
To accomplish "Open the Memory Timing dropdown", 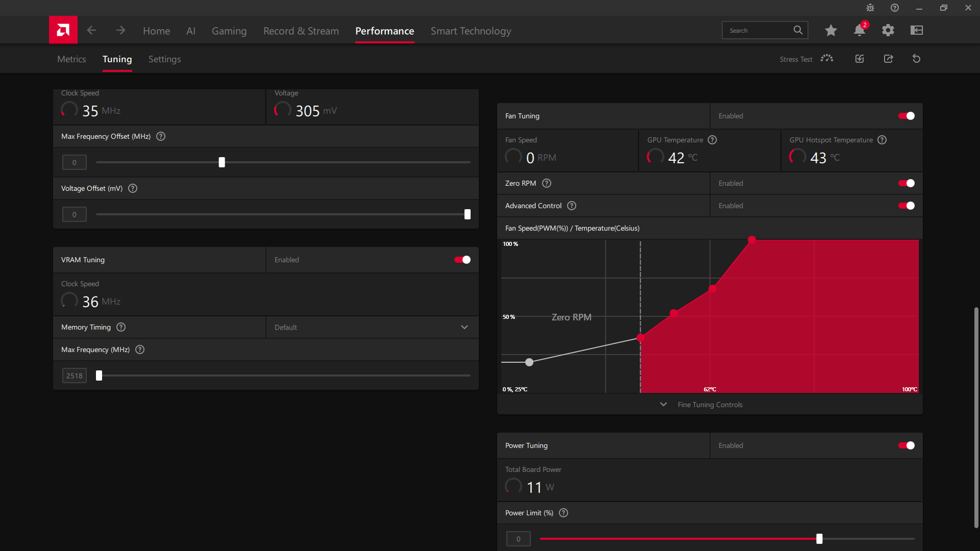I will pos(464,327).
